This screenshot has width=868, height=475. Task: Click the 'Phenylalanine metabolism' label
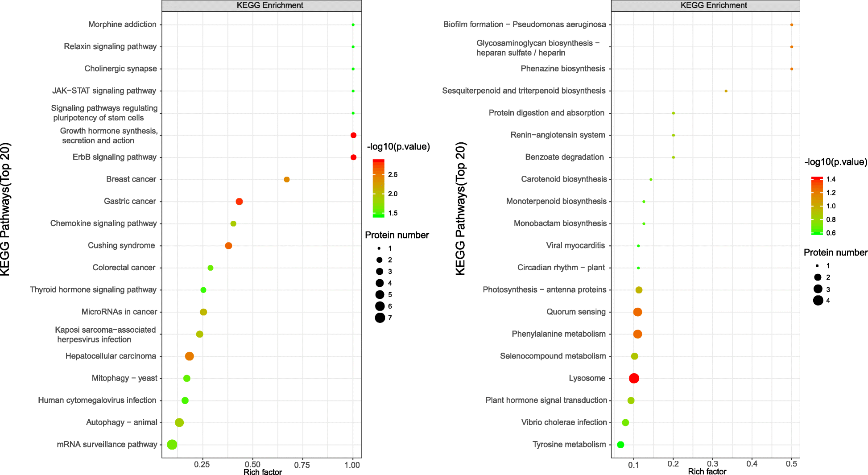click(558, 334)
